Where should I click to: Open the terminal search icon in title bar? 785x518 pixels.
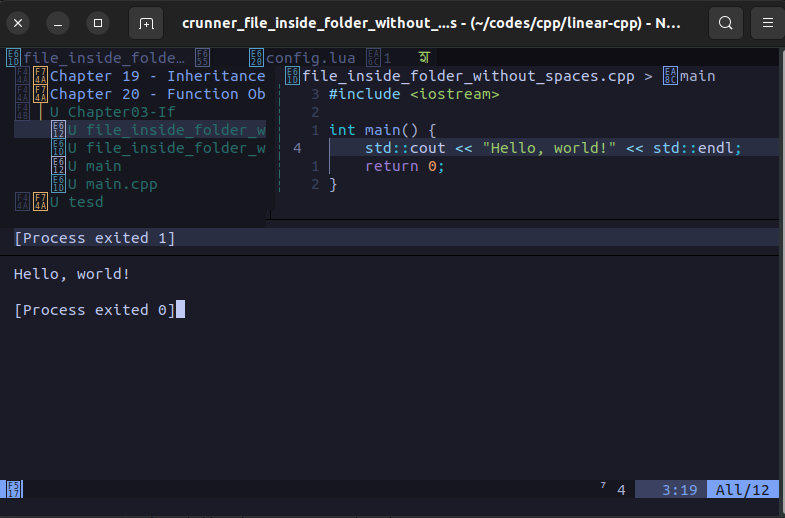pyautogui.click(x=725, y=23)
